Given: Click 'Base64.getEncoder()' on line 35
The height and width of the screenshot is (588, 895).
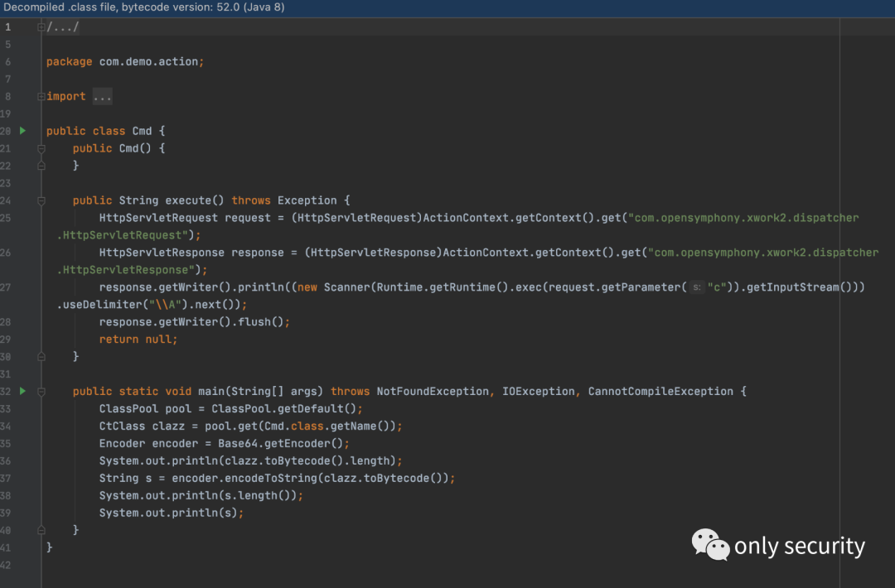Looking at the screenshot, I should 280,444.
